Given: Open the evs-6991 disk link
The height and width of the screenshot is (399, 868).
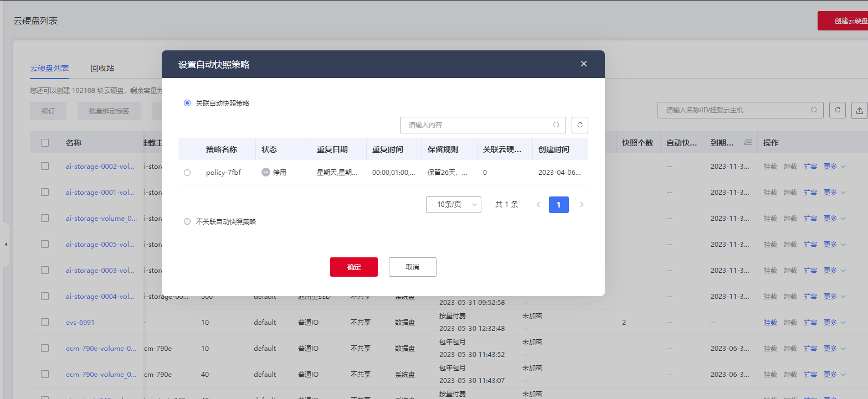Looking at the screenshot, I should [80, 322].
